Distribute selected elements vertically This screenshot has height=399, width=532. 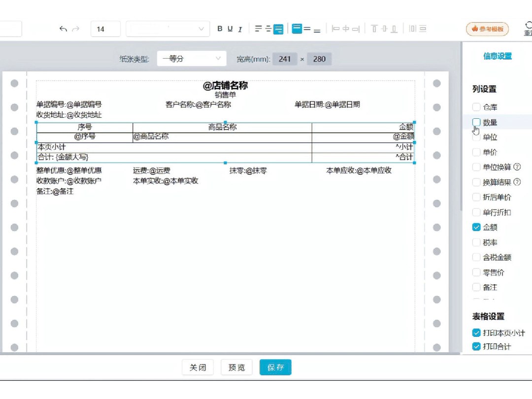423,29
